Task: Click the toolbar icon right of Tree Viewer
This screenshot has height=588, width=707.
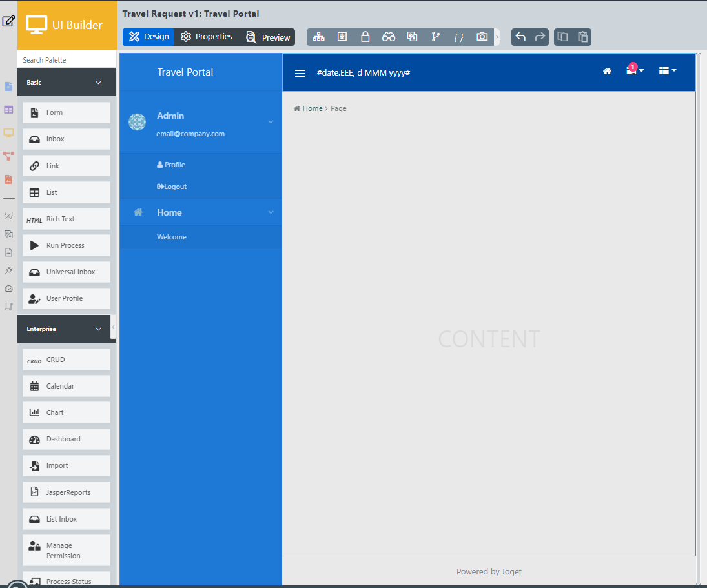Action: [342, 37]
